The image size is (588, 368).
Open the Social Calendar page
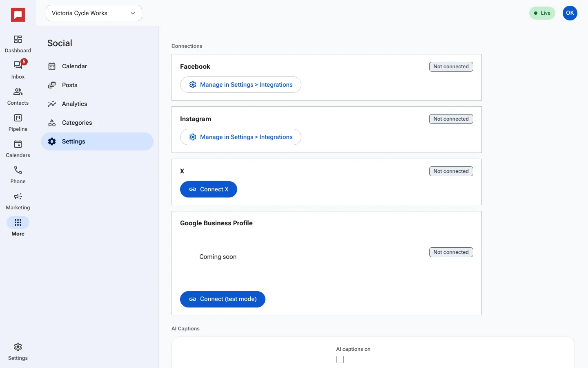tap(97, 66)
